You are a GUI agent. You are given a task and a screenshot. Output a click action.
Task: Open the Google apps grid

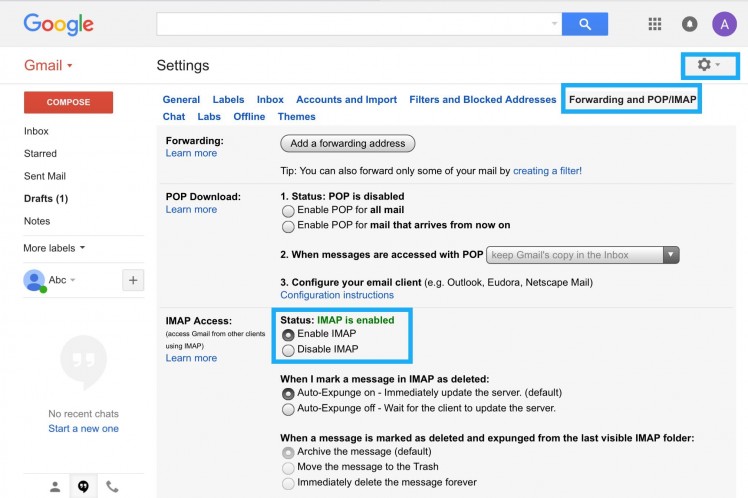click(x=655, y=24)
